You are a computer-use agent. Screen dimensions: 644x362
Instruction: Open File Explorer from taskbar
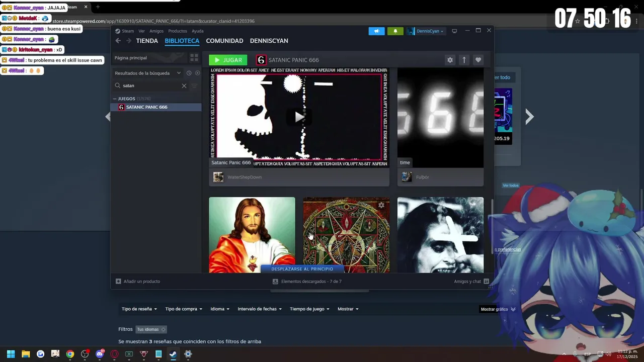[x=26, y=354]
